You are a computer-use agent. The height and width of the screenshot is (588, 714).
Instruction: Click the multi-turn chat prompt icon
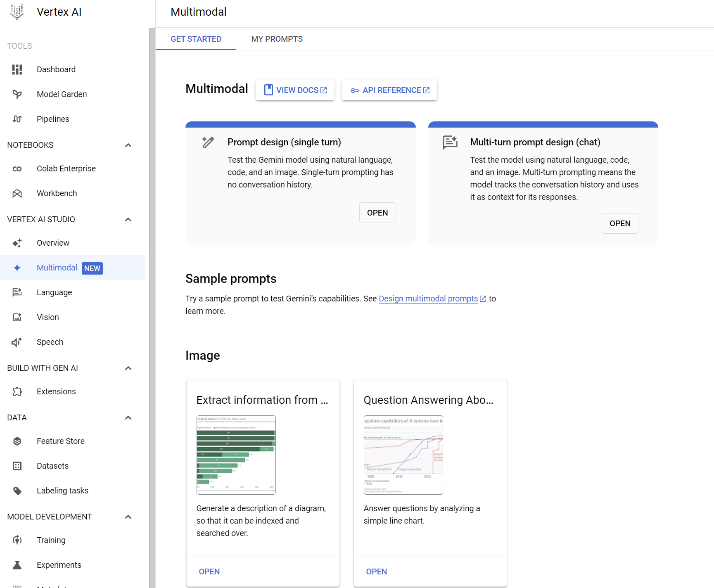coord(450,142)
